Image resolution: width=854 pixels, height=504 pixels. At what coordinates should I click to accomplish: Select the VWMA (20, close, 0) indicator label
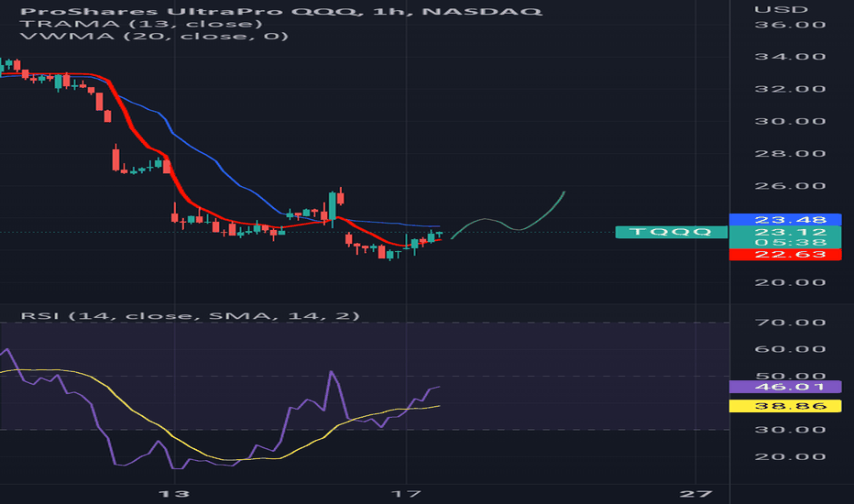point(154,36)
